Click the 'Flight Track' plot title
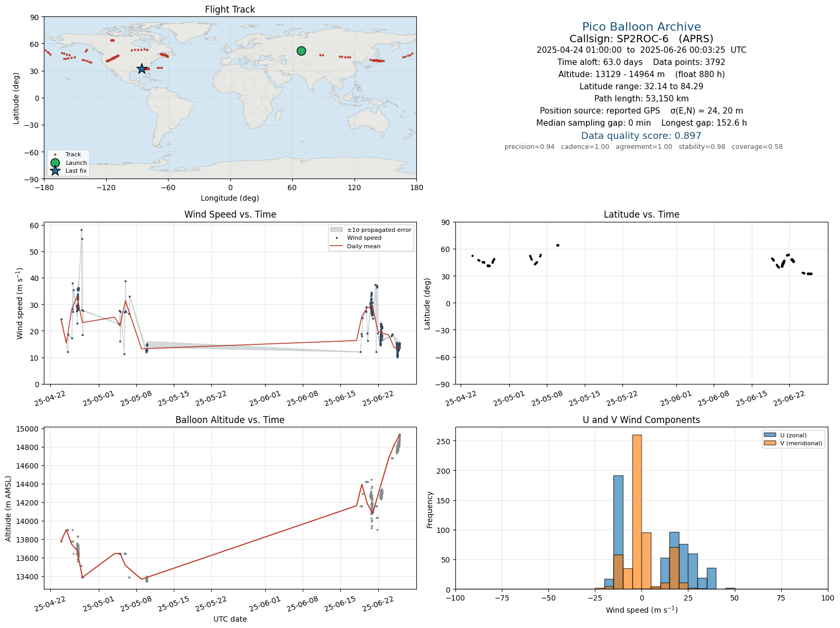This screenshot has width=840, height=628. pyautogui.click(x=230, y=10)
